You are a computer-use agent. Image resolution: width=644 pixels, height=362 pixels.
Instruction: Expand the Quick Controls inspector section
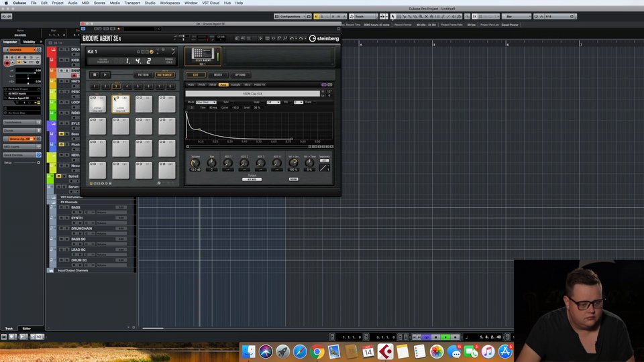(x=21, y=155)
